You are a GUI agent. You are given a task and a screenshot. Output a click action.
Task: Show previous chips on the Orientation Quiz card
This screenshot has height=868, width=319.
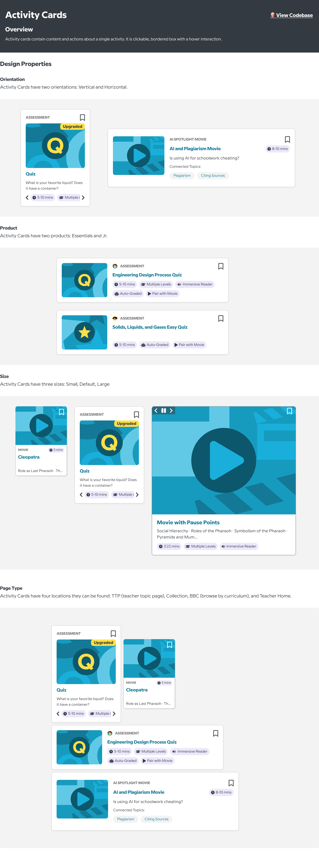27,197
